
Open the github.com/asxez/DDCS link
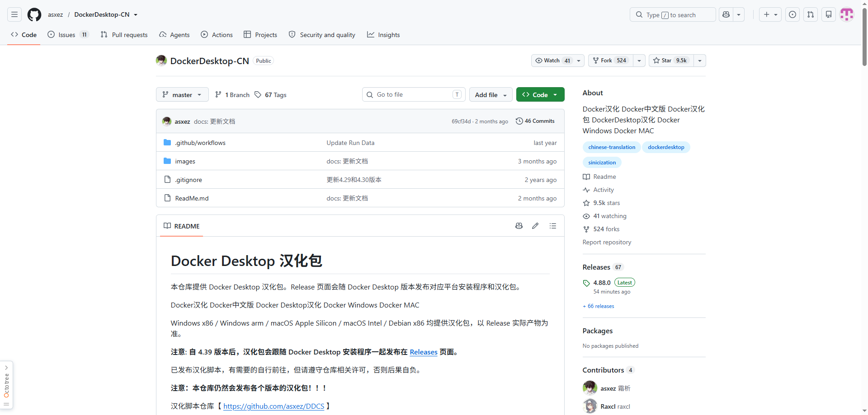274,406
